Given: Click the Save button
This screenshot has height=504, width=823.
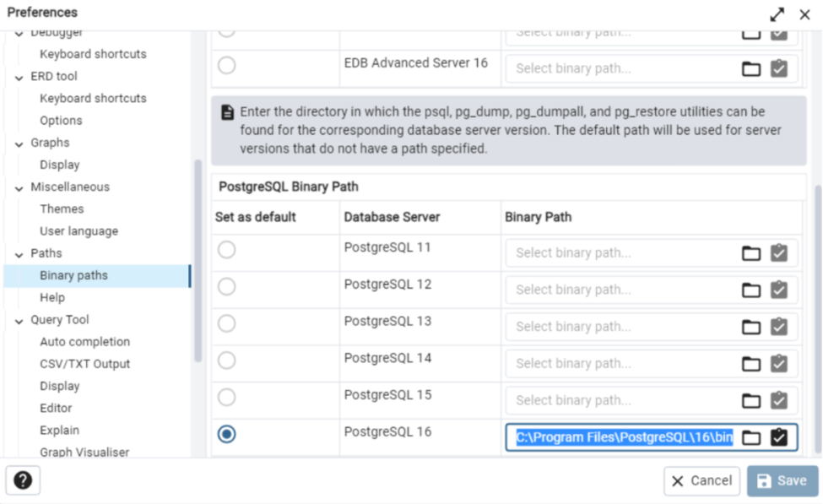Looking at the screenshot, I should pyautogui.click(x=782, y=480).
